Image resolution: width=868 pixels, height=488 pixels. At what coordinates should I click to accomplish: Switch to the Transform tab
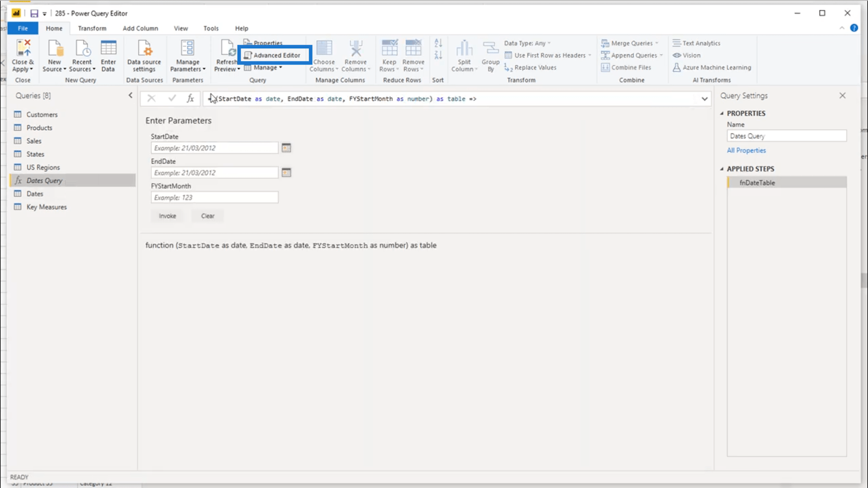pos(92,28)
